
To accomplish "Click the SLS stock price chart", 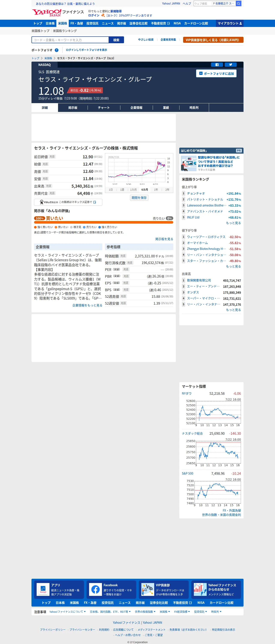I will 136,170.
